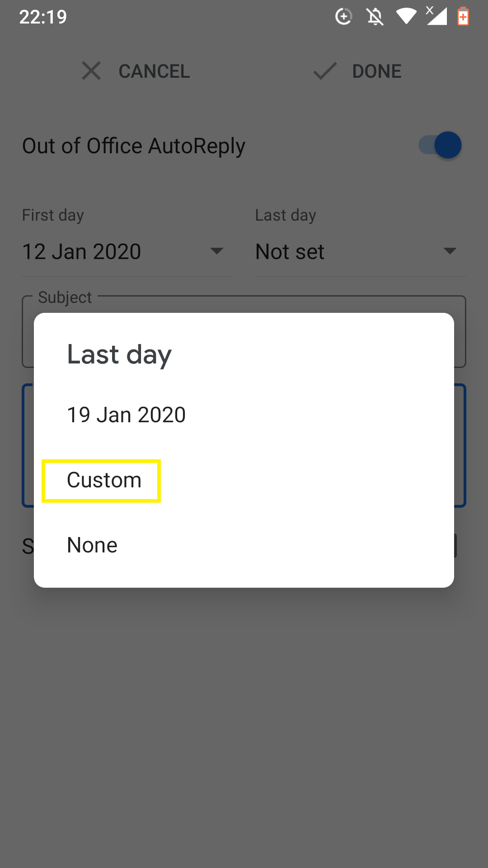Expand the Last day dropdown arrow
Screen dimensions: 488x868
click(x=450, y=251)
